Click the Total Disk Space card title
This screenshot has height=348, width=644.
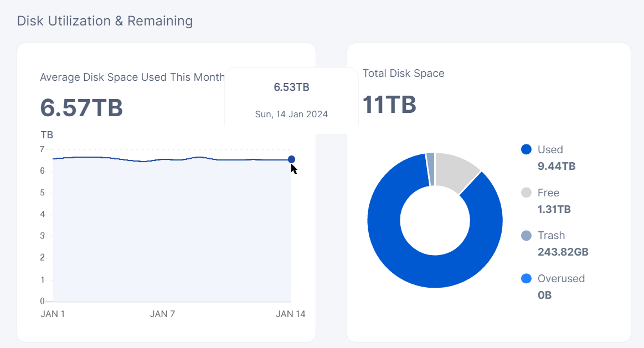pos(403,73)
